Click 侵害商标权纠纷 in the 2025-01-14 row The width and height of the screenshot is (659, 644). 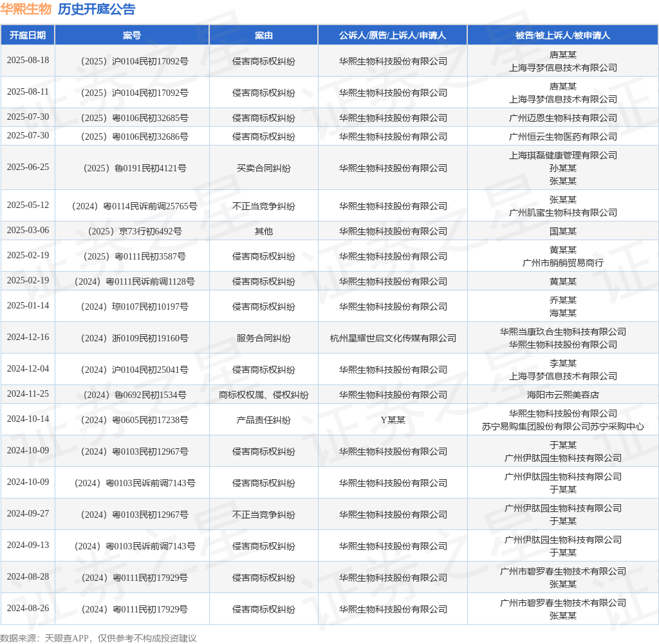263,307
